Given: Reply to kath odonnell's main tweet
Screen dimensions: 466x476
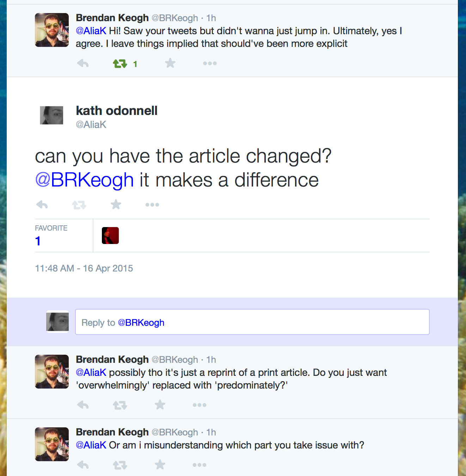Looking at the screenshot, I should click(42, 205).
